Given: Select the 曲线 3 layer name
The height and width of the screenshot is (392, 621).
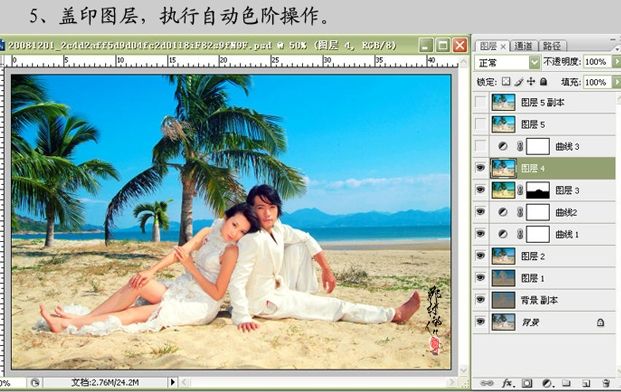Looking at the screenshot, I should (567, 147).
